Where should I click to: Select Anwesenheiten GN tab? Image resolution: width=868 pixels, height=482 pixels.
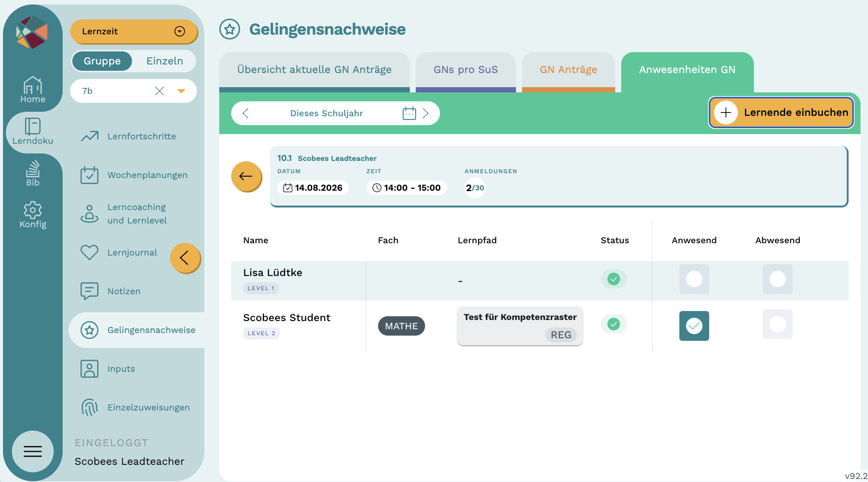coord(688,72)
